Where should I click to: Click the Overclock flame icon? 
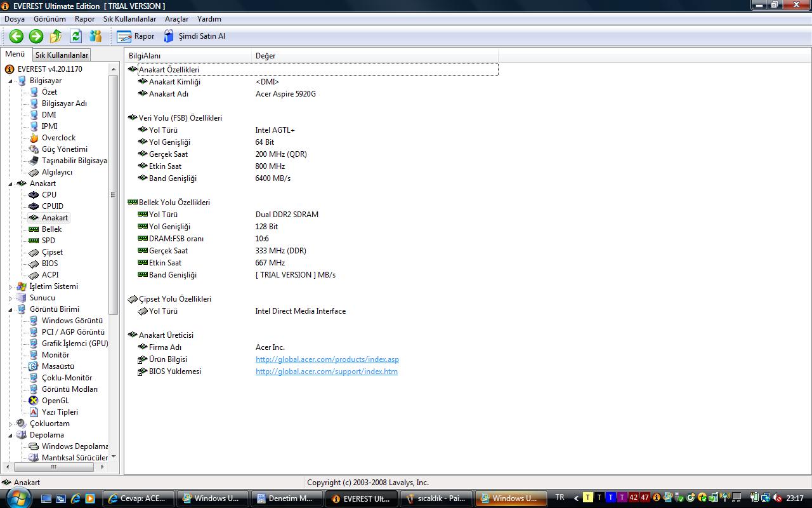[x=34, y=138]
